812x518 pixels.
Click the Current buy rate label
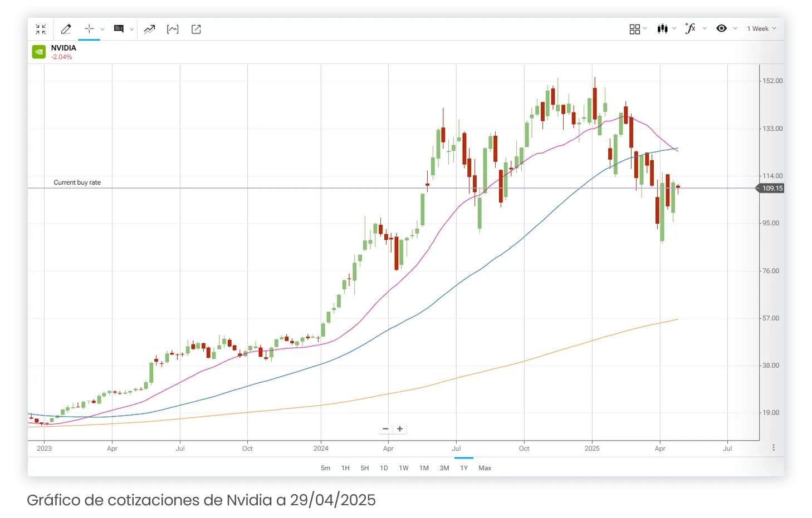(x=77, y=182)
